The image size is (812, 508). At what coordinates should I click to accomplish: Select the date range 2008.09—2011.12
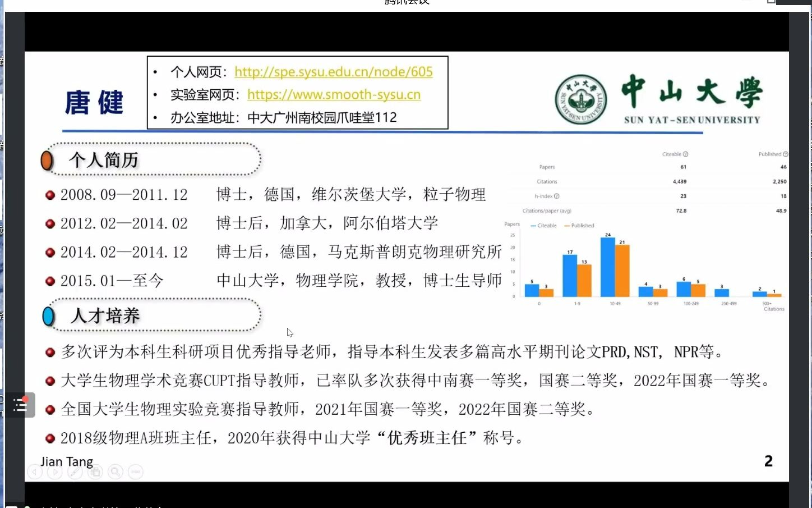[x=124, y=195]
